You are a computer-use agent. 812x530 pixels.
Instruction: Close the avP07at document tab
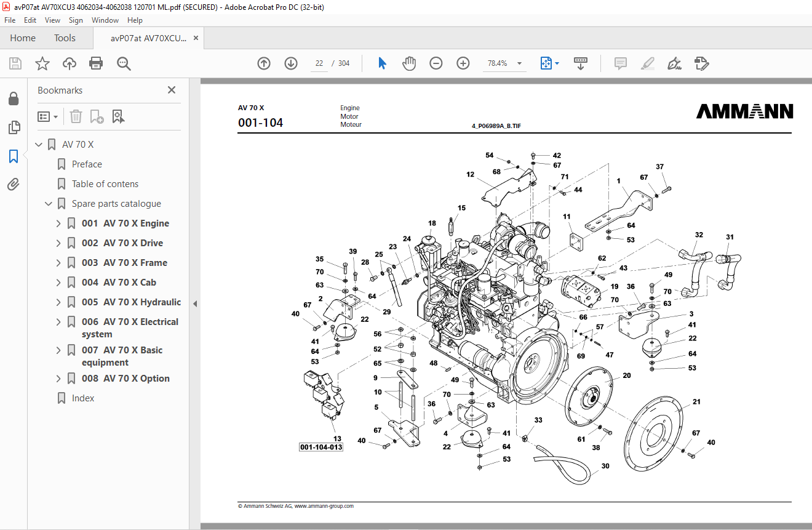[196, 38]
